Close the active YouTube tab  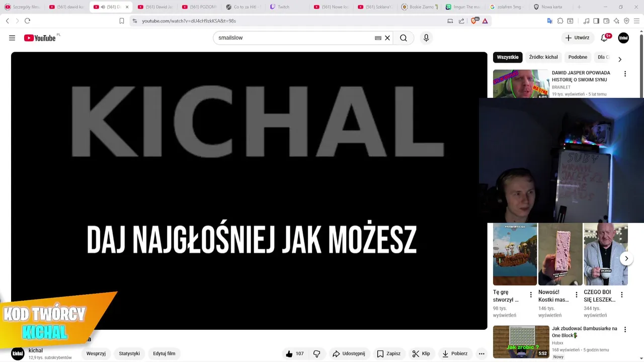tap(127, 7)
